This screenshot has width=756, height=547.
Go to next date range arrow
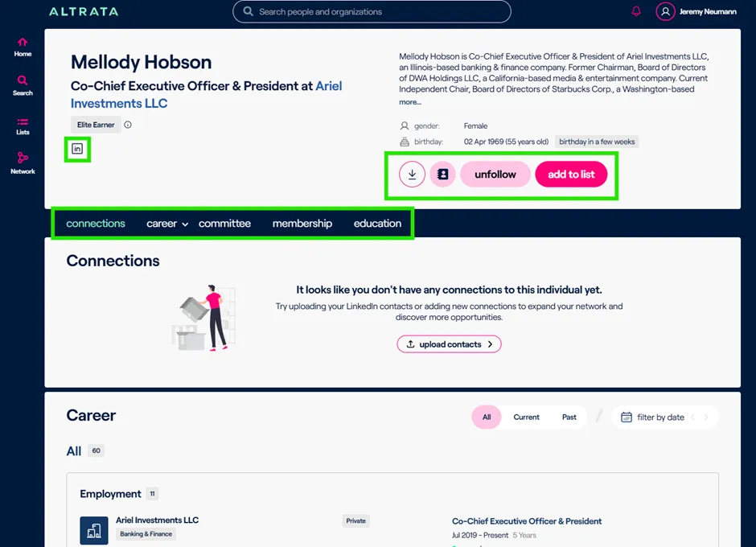tap(706, 417)
